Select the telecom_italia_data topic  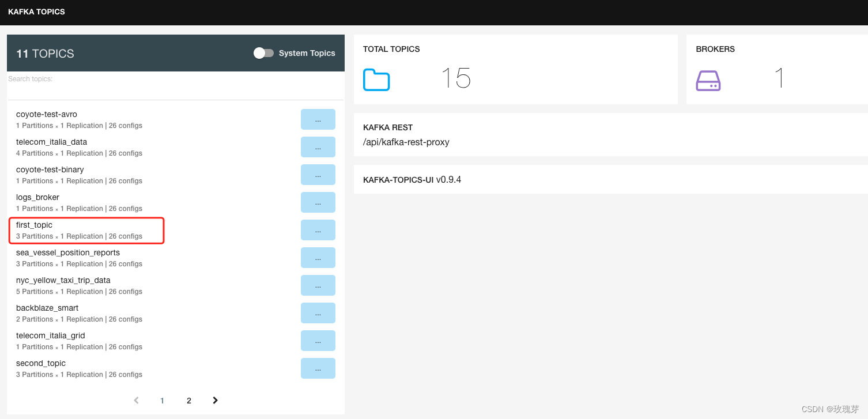click(52, 142)
